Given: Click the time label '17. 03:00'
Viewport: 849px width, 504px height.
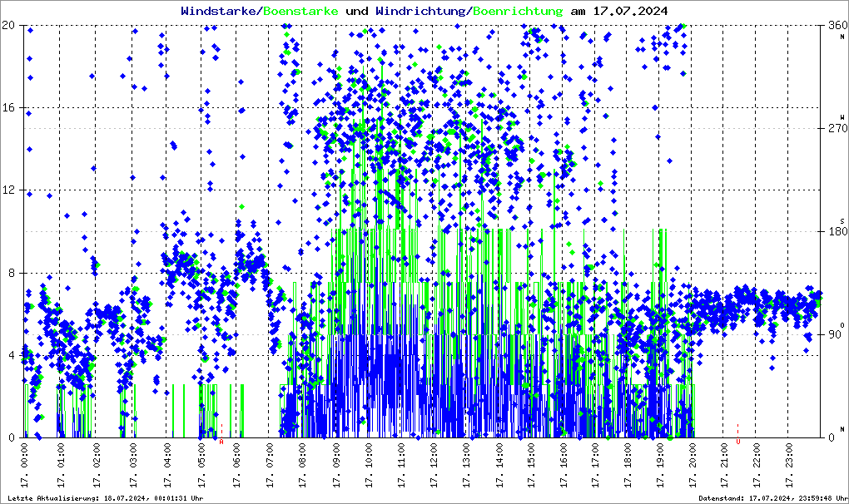Looking at the screenshot, I should tap(133, 465).
